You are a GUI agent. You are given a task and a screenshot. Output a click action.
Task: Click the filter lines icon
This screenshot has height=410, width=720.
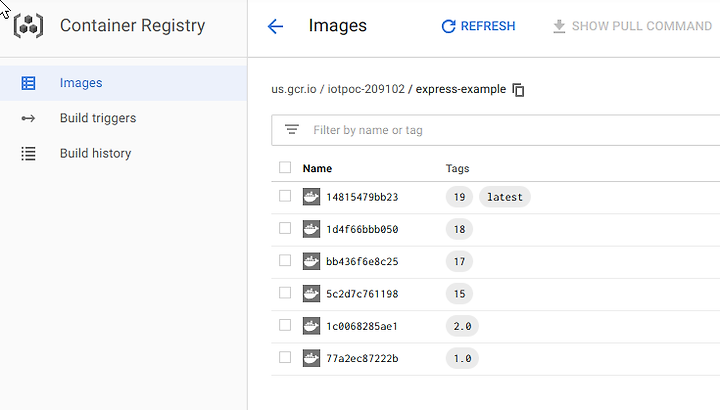292,129
